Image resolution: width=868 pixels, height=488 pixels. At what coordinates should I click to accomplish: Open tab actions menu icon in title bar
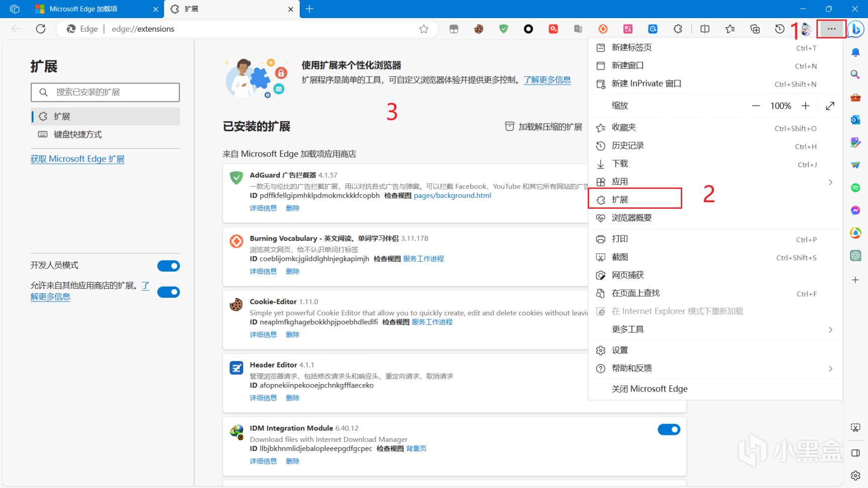pos(15,9)
